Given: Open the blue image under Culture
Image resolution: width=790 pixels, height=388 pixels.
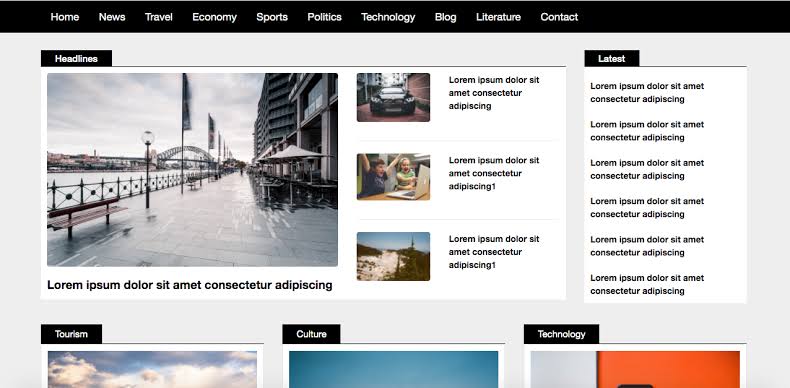Looking at the screenshot, I should tap(393, 369).
